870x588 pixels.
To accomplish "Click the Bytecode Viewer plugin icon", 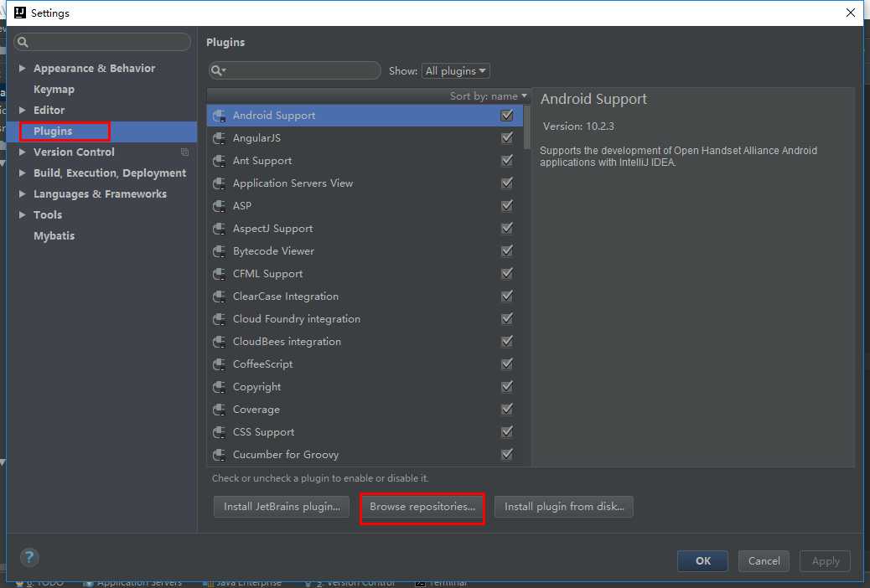I will [x=219, y=251].
